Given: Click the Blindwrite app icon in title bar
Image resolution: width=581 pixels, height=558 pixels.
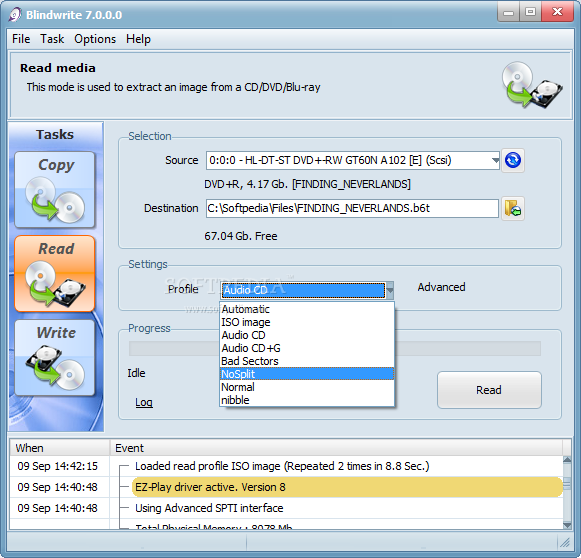Looking at the screenshot, I should pyautogui.click(x=15, y=15).
